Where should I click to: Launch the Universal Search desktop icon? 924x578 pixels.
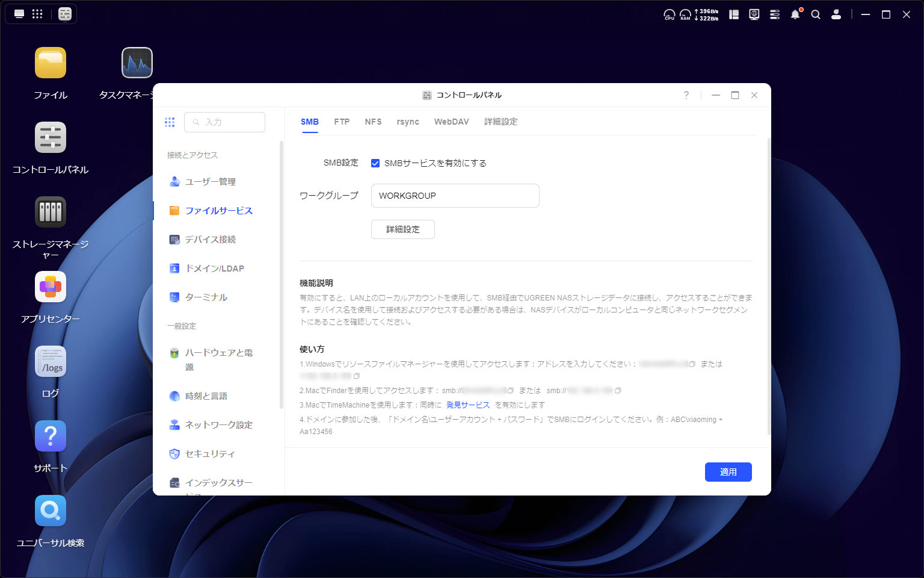pyautogui.click(x=51, y=511)
